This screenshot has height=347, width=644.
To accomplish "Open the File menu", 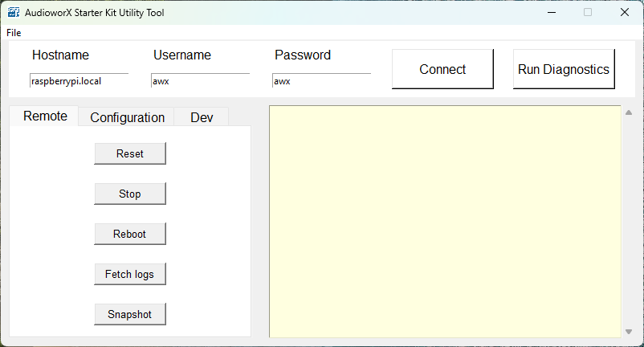I will (x=14, y=33).
